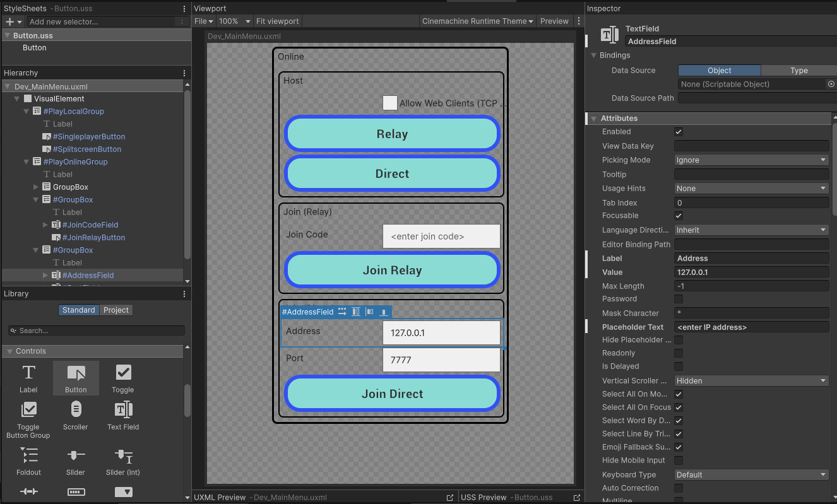The height and width of the screenshot is (504, 837).
Task: Select the progress bar icon below Slider
Action: pyautogui.click(x=76, y=491)
